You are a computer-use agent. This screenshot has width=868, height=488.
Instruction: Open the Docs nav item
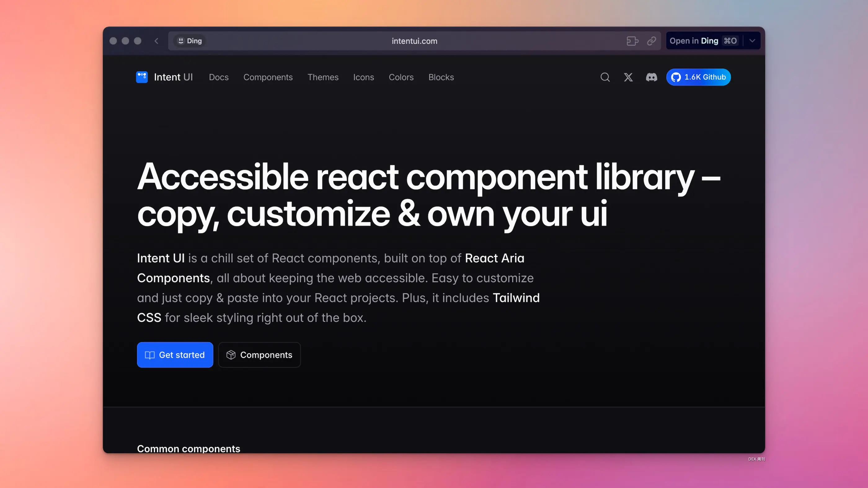(x=219, y=77)
